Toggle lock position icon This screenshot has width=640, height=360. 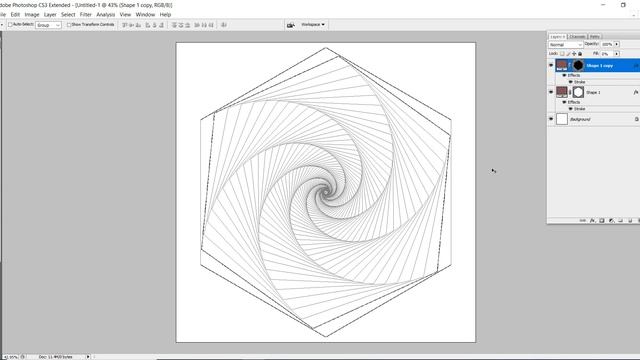pyautogui.click(x=574, y=54)
